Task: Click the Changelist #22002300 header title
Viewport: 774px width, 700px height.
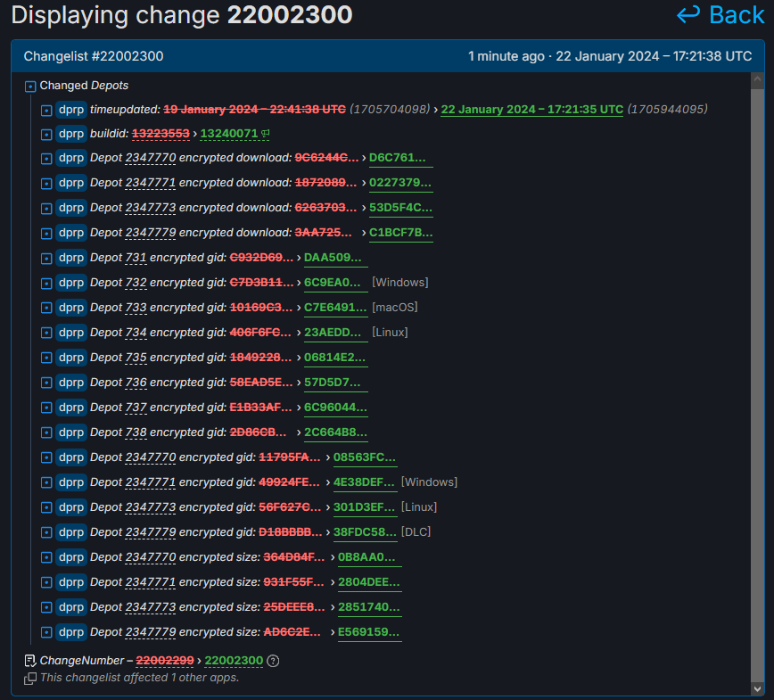Action: [x=94, y=56]
